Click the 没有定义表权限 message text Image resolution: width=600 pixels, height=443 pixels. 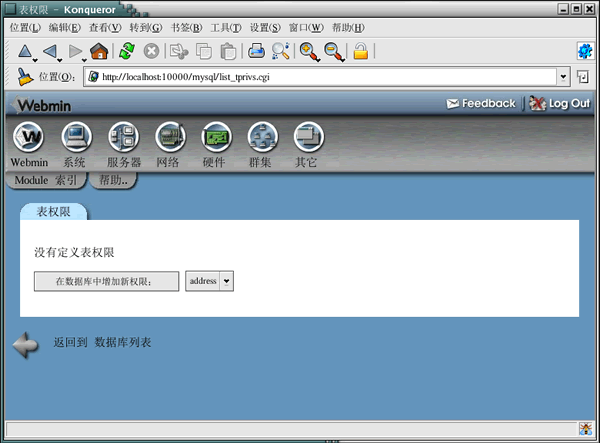[74, 252]
